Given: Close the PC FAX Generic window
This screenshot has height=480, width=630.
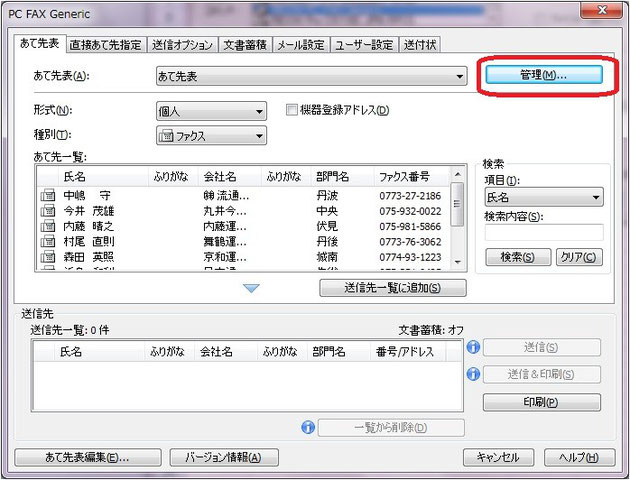Looking at the screenshot, I should click(x=601, y=10).
